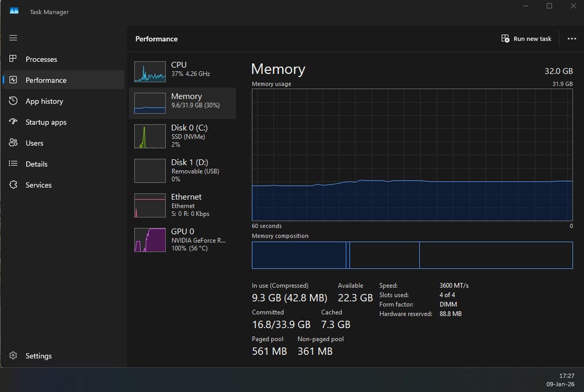Click the Users people icon
This screenshot has height=392, width=584.
pyautogui.click(x=13, y=142)
